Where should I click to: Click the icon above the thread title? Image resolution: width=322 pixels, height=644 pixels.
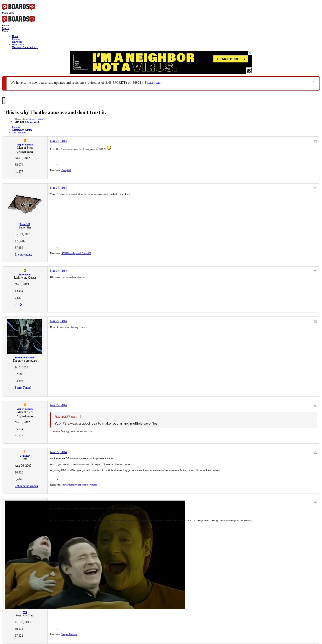(4, 101)
